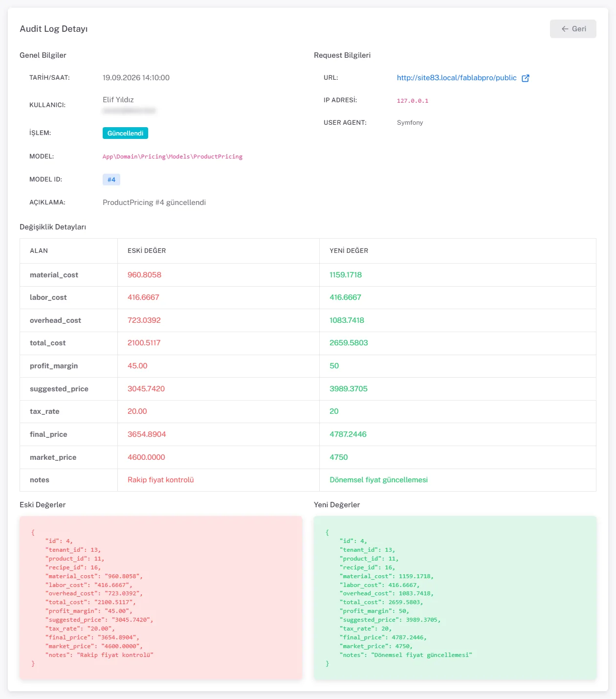The width and height of the screenshot is (616, 699).
Task: Click the profit_margin field name
Action: pos(54,366)
